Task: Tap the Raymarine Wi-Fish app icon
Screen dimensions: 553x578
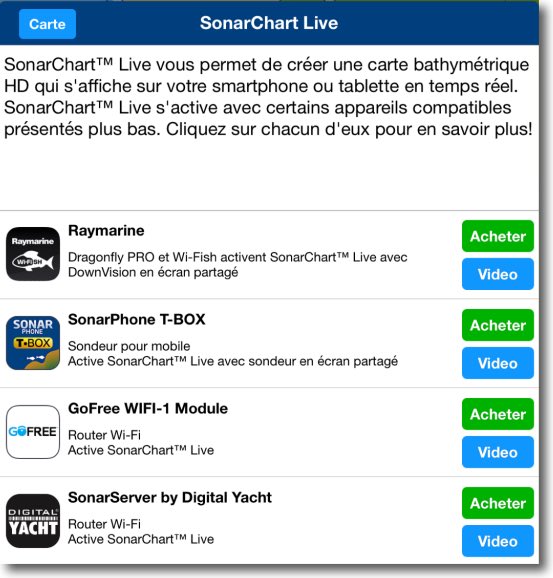Action: 33,254
